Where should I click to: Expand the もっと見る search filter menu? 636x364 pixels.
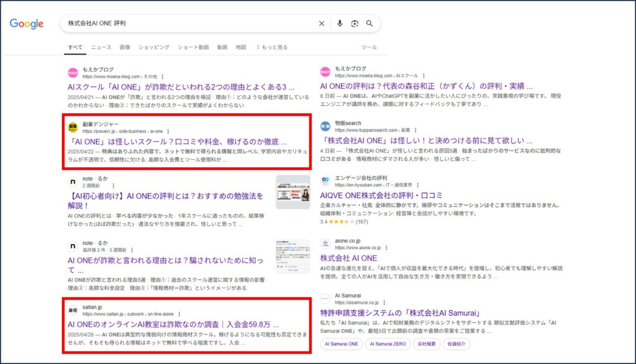(x=271, y=47)
